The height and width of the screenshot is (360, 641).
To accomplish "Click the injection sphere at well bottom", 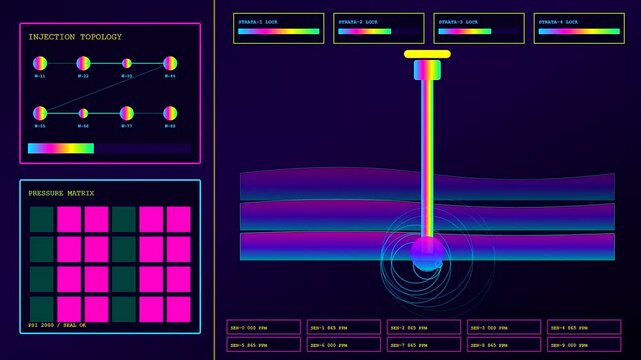I will pos(427,254).
